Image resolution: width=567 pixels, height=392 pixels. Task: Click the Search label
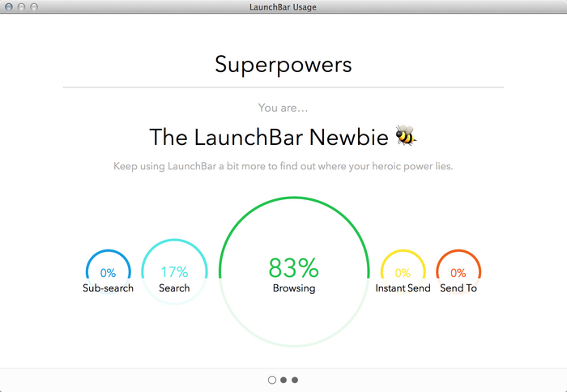(x=174, y=288)
